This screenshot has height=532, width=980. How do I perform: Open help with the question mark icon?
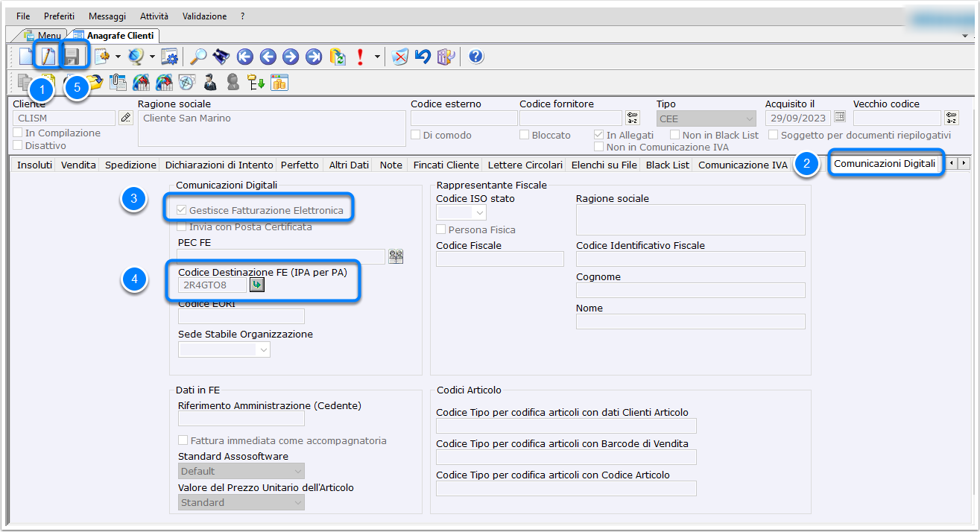[476, 57]
